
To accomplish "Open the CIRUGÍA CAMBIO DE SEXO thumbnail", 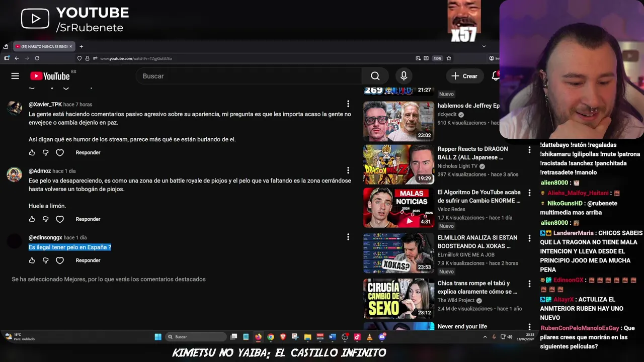I will 398,298.
